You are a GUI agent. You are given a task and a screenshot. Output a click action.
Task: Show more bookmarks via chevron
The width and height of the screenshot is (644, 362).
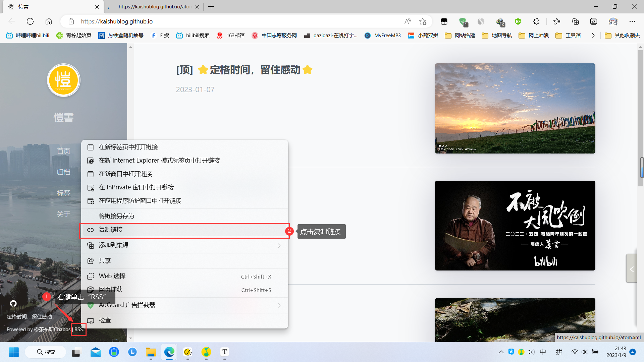(593, 36)
